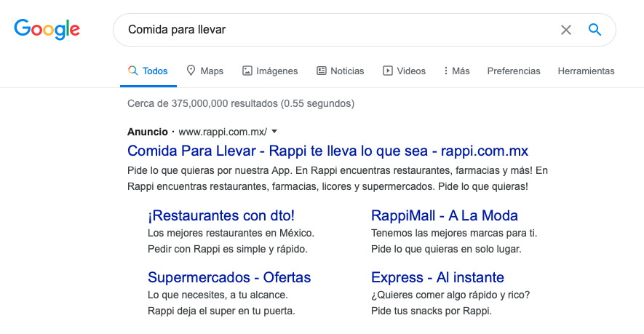The width and height of the screenshot is (644, 334).
Task: Click the Google logo
Action: pyautogui.click(x=47, y=29)
